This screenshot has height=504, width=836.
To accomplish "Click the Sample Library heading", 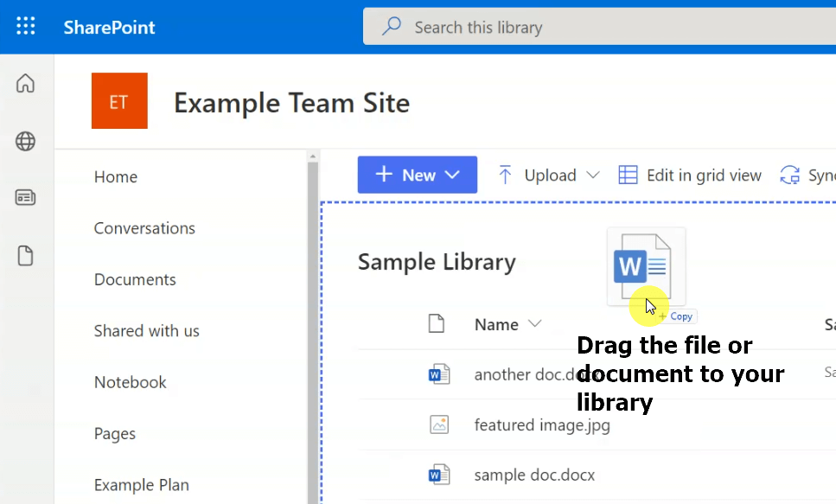I will coord(437,263).
